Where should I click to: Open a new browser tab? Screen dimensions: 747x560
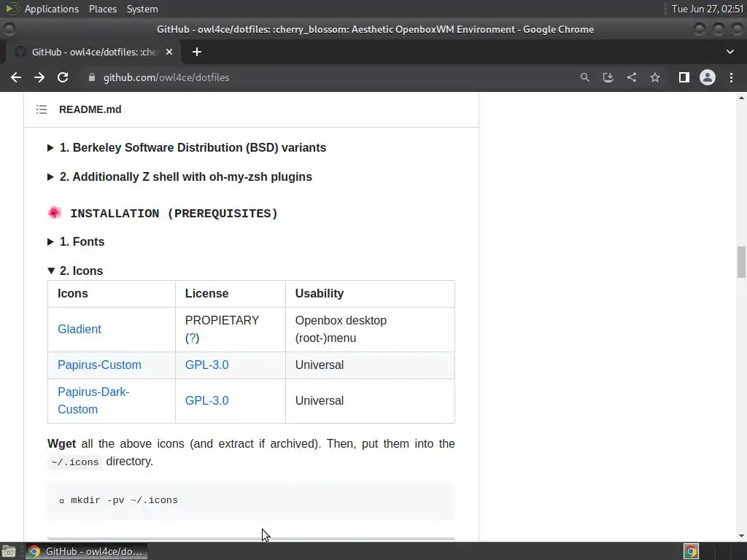tap(197, 52)
